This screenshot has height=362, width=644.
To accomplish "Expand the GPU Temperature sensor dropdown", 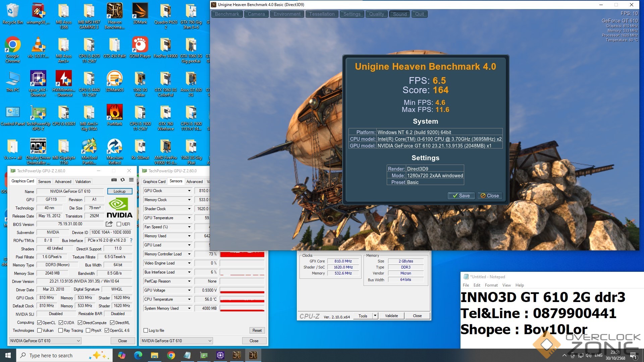I will coord(189,218).
